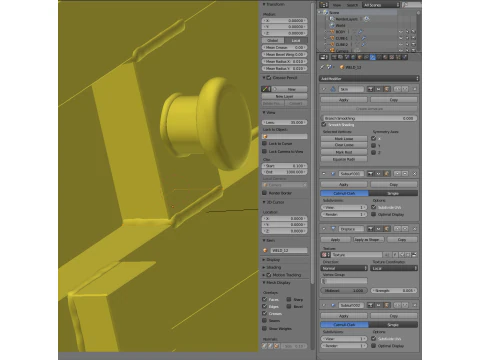Copy the Skin modifier
This screenshot has height=360, width=480.
[394, 100]
